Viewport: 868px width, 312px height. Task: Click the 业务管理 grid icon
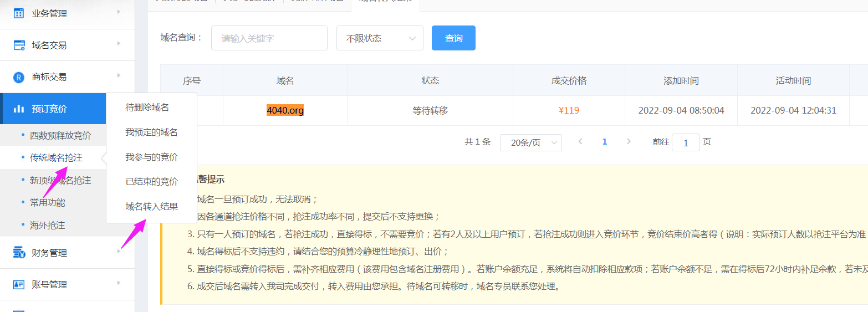pyautogui.click(x=19, y=13)
